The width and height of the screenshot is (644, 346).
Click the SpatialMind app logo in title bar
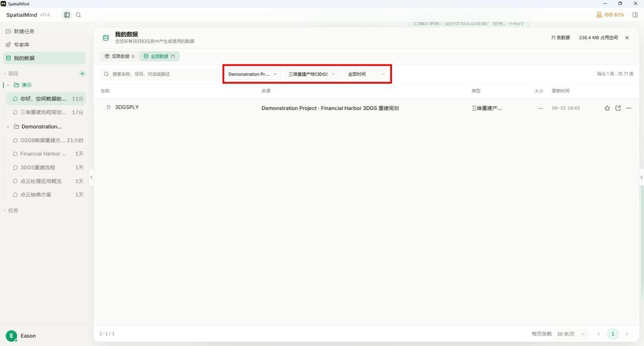click(x=3, y=3)
